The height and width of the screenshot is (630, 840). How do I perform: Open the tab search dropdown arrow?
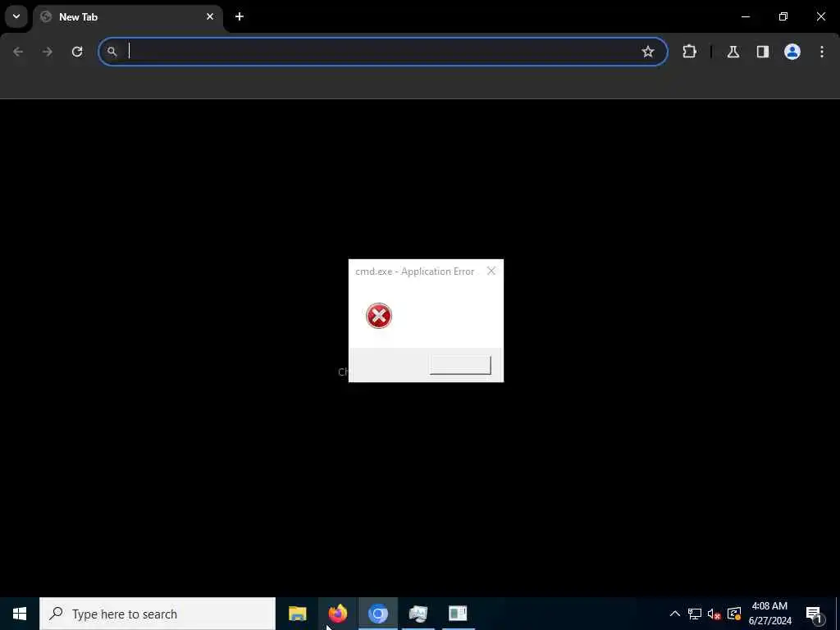[x=16, y=16]
